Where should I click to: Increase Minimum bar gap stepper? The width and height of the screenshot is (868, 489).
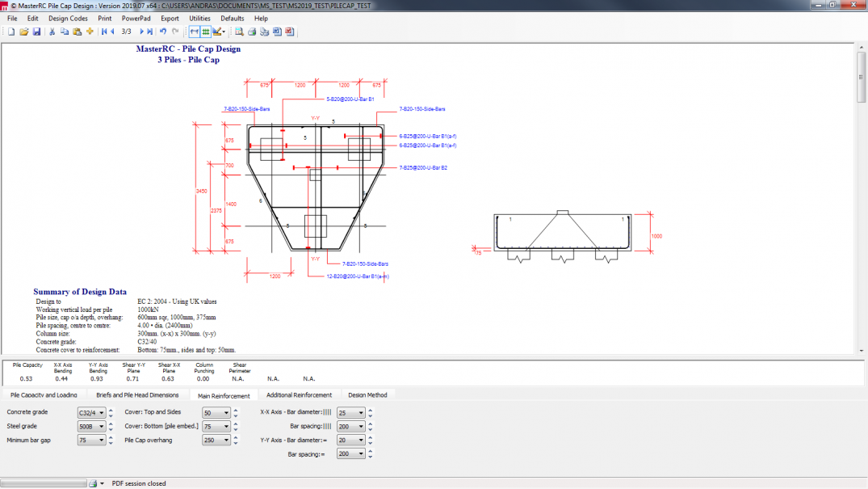tap(111, 437)
